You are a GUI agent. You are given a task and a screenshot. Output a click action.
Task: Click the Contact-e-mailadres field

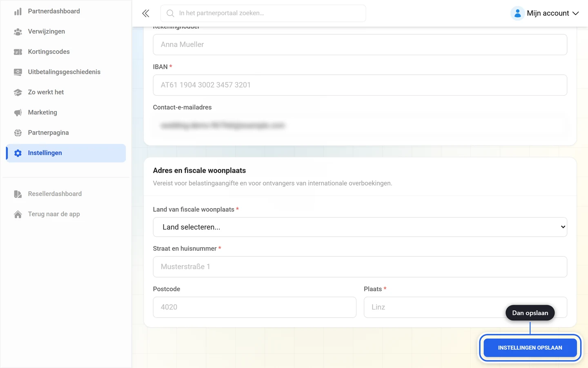360,126
